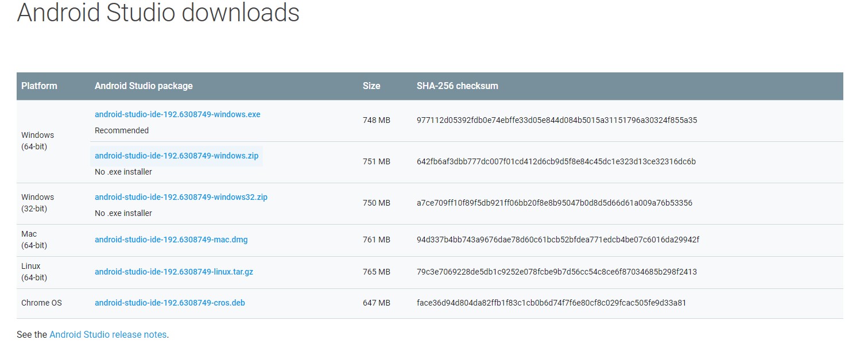This screenshot has height=355, width=868.
Task: Download android-studio-ide-192.6308749-windows.zip package
Action: point(177,156)
